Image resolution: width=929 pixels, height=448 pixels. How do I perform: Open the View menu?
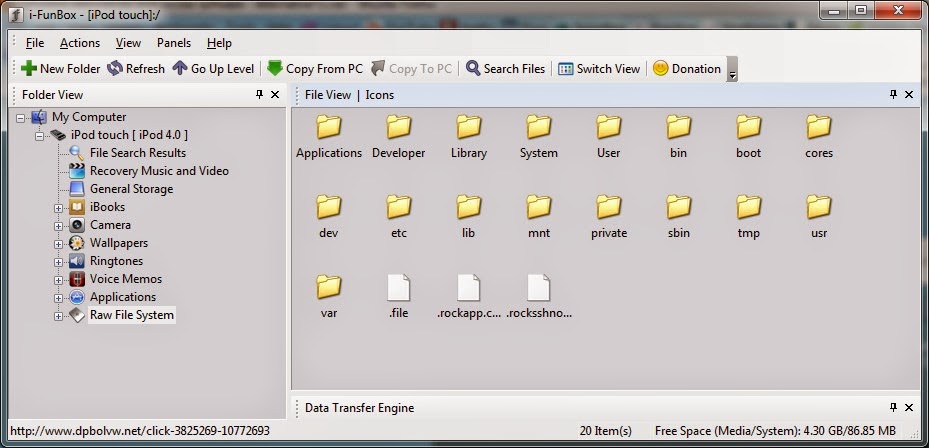coord(128,43)
